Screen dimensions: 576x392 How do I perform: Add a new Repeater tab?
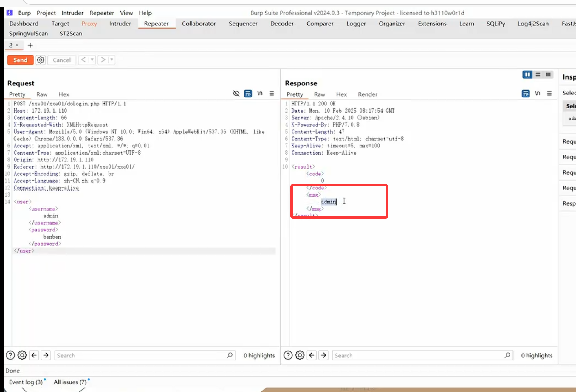[30, 45]
